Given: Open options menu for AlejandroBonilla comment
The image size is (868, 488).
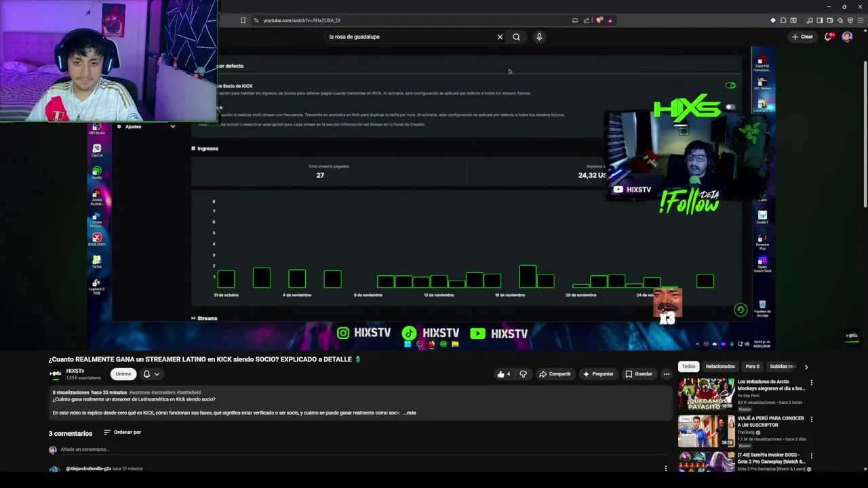Looking at the screenshot, I should click(x=665, y=468).
